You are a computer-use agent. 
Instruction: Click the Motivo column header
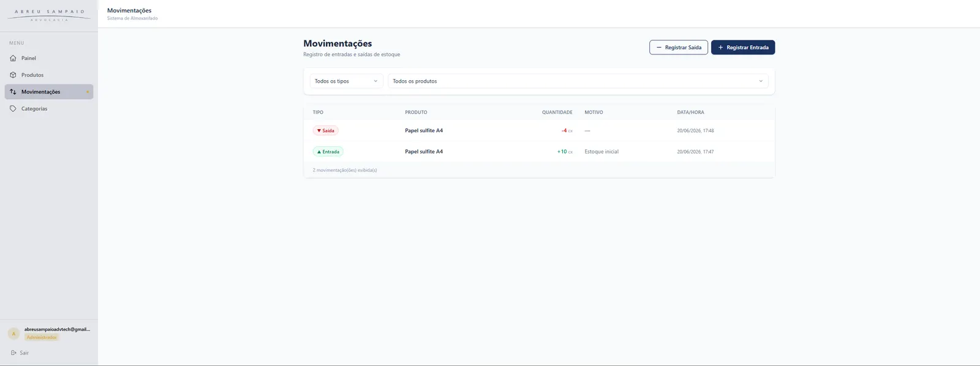click(x=594, y=113)
